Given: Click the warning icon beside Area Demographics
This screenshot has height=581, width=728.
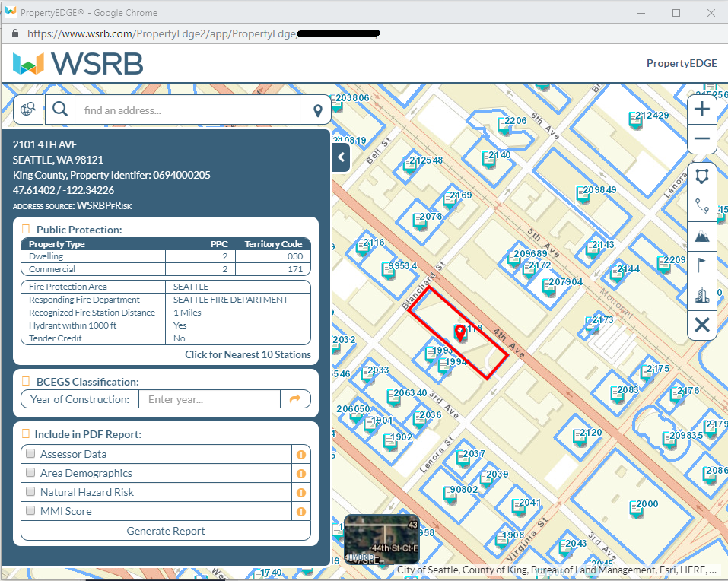Looking at the screenshot, I should point(300,473).
